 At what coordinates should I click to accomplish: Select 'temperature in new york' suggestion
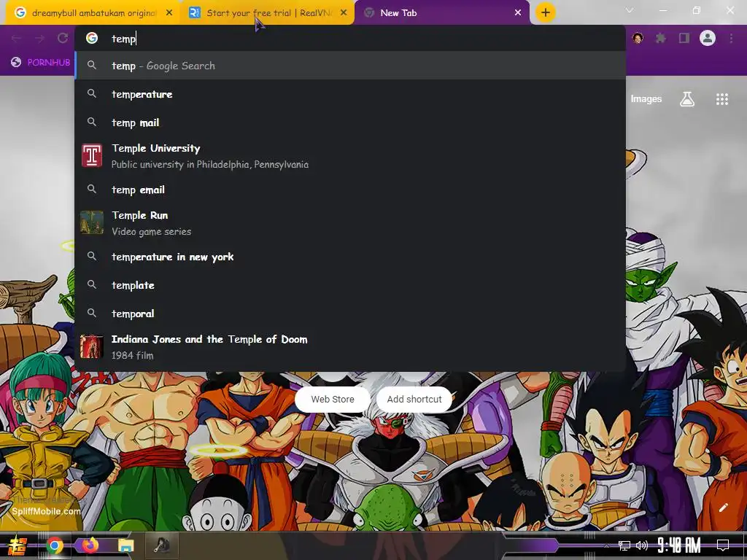(x=350, y=257)
